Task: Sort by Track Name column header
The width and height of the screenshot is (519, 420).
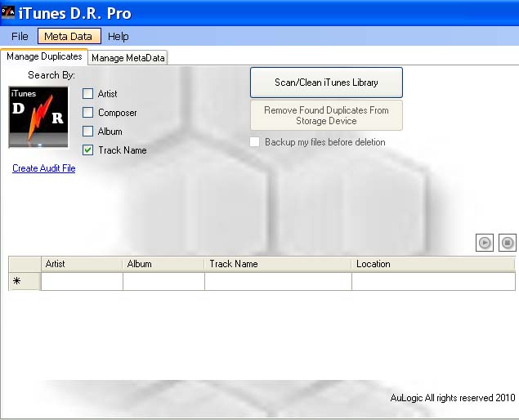Action: pyautogui.click(x=278, y=264)
